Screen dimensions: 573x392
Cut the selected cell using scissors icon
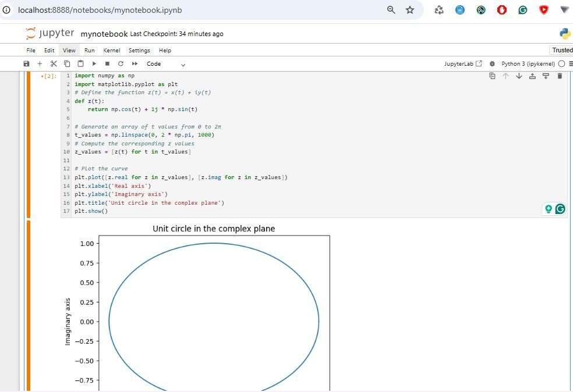(54, 63)
